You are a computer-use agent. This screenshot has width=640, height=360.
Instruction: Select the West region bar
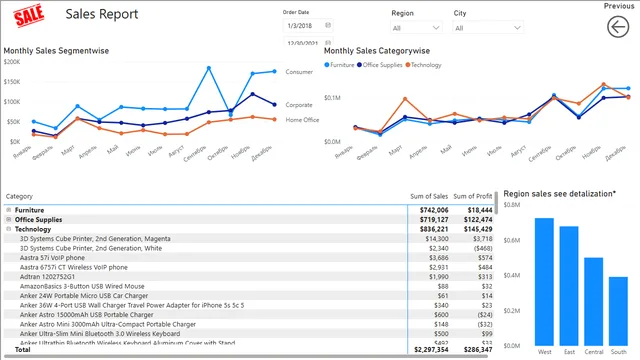[x=544, y=282]
